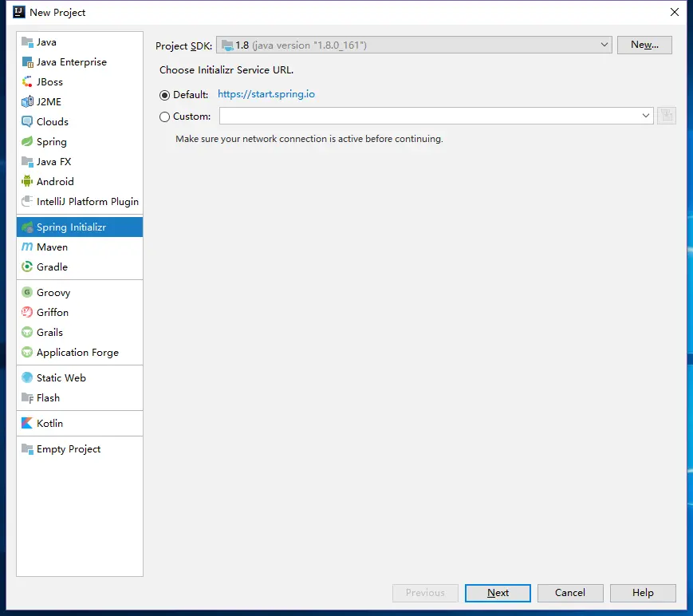The height and width of the screenshot is (616, 693).
Task: Click the Maven 'm' icon
Action: pos(27,247)
